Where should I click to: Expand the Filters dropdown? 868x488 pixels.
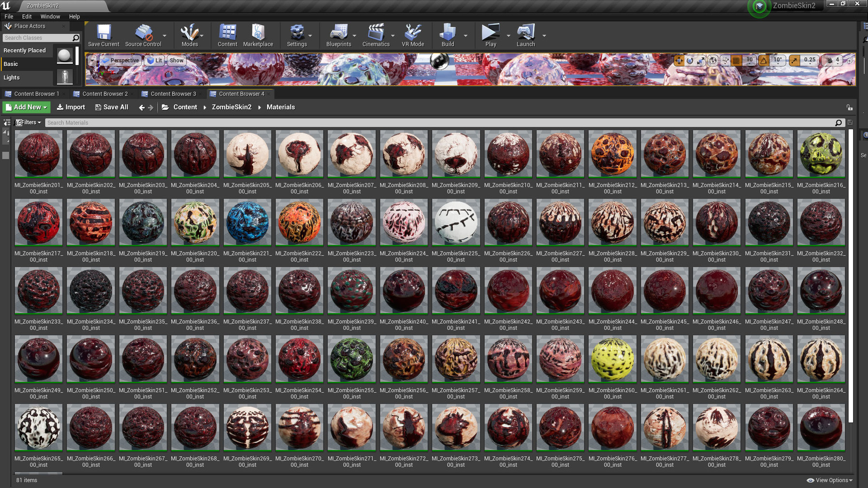pyautogui.click(x=28, y=122)
